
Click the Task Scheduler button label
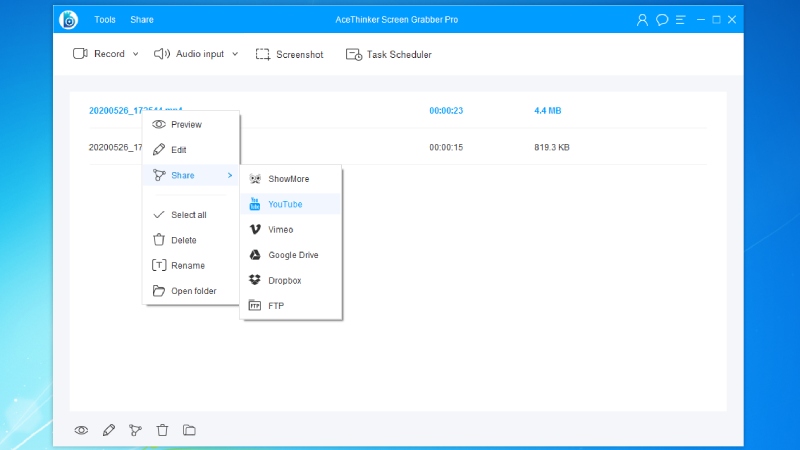pyautogui.click(x=399, y=55)
